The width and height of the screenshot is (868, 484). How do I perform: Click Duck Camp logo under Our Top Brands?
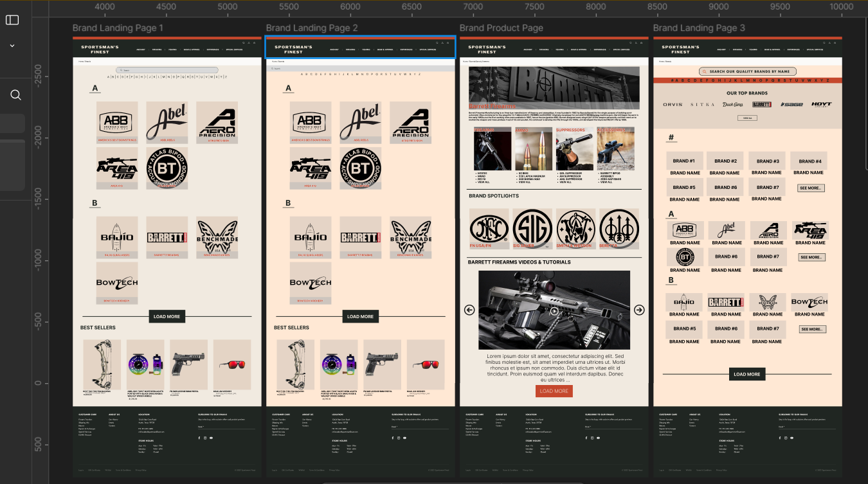733,104
